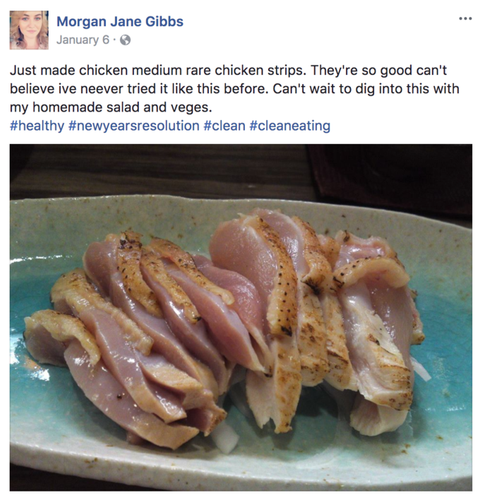Follow the #healthy hashtag
The image size is (480, 500).
coord(37,126)
